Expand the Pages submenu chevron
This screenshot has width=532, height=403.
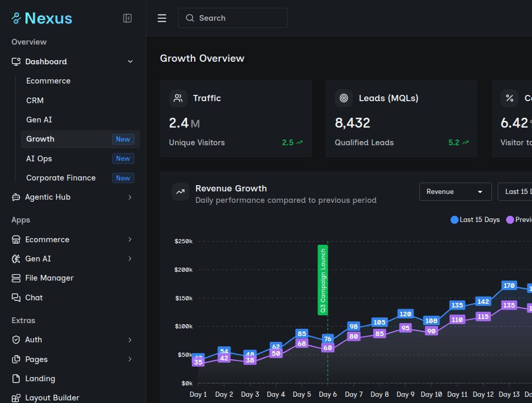tap(130, 359)
